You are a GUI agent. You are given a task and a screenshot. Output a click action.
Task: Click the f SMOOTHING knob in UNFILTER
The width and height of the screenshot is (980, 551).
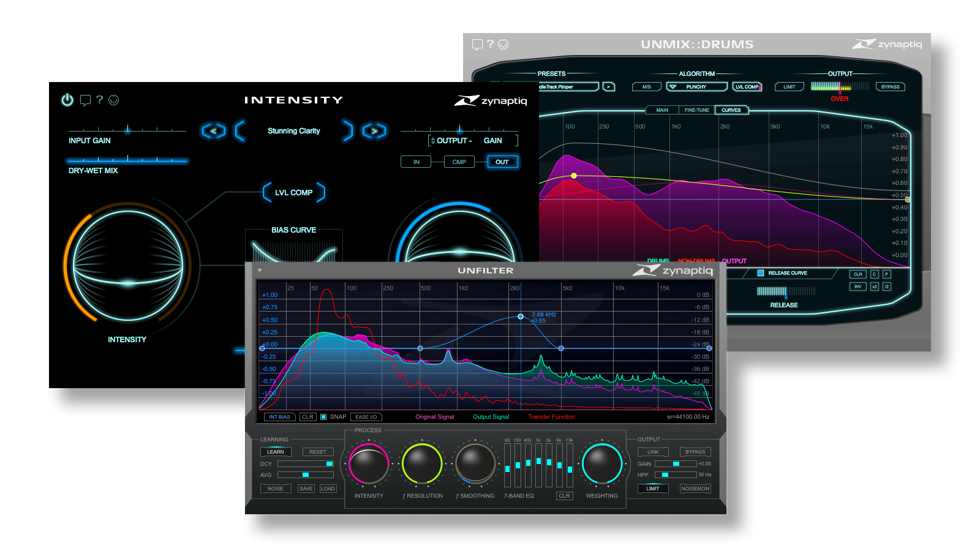475,464
